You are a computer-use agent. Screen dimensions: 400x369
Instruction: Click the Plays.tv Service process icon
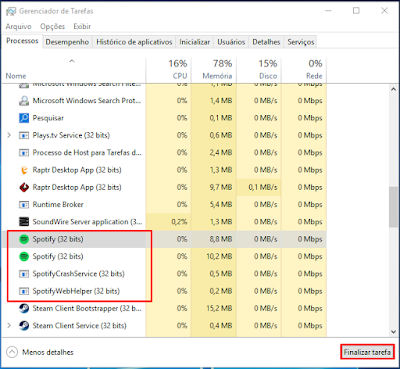[x=24, y=135]
